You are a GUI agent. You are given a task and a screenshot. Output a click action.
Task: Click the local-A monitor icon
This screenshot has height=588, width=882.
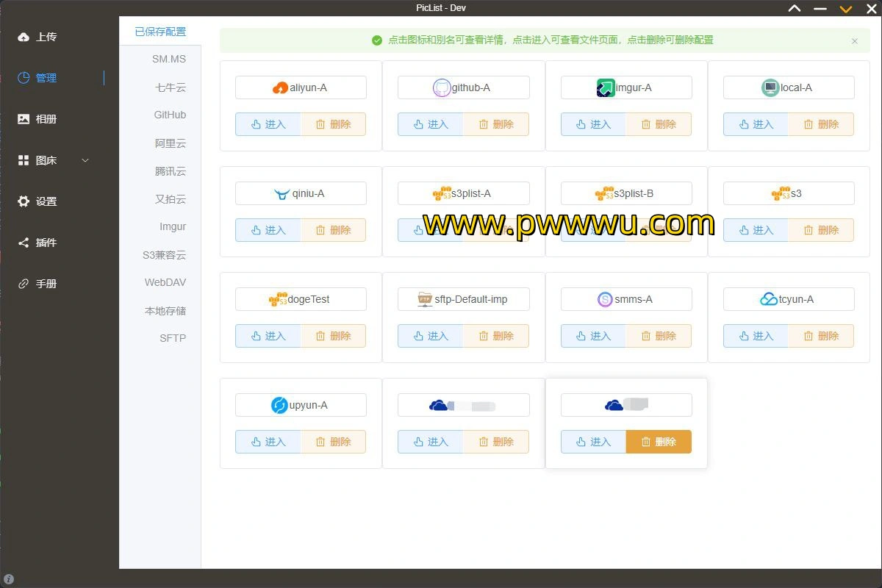770,88
